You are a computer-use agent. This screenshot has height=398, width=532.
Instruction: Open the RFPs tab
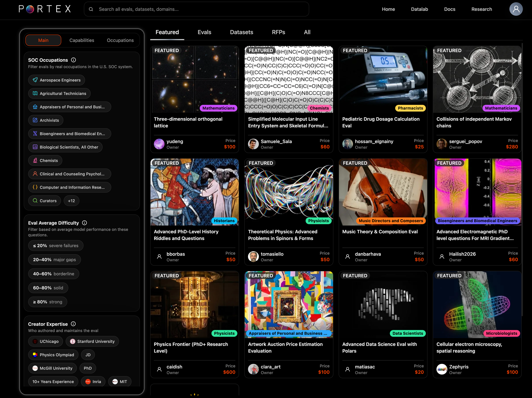click(x=278, y=32)
